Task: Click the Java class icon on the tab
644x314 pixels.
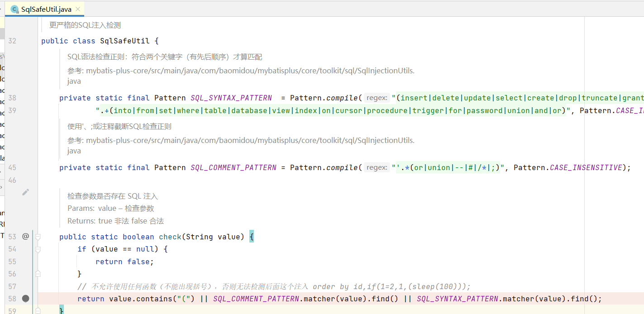Action: click(x=14, y=9)
